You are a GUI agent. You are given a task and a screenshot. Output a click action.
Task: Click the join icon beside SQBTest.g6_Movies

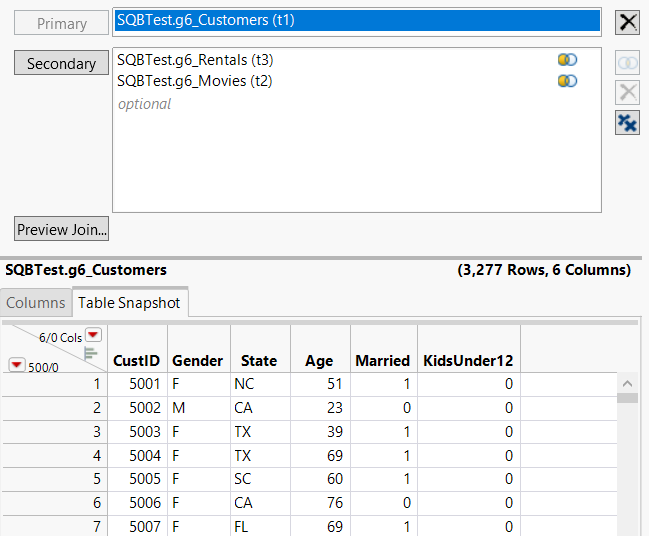[x=567, y=81]
